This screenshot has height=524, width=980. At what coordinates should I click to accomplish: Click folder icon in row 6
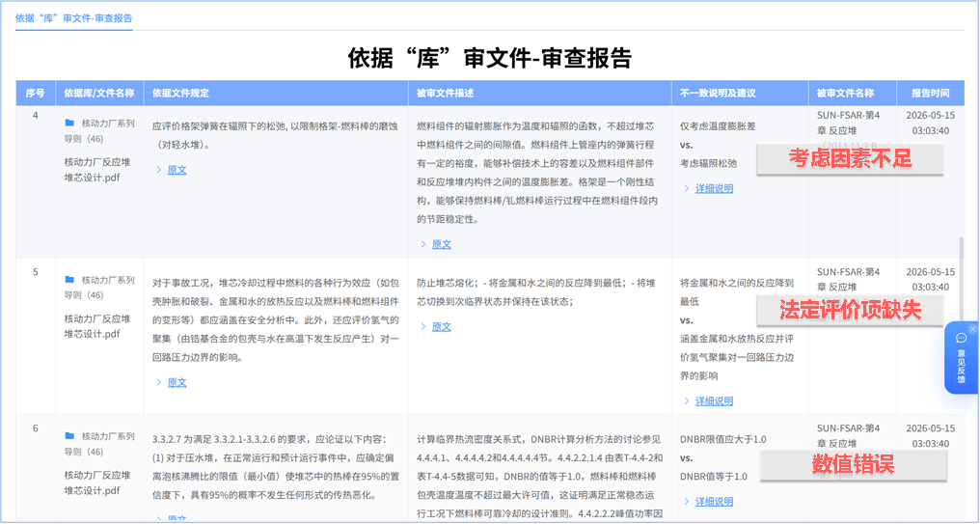click(x=69, y=436)
